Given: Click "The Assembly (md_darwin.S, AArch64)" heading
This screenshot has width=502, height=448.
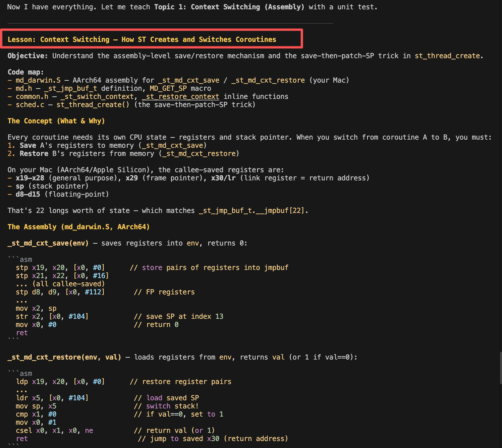Looking at the screenshot, I should coord(79,227).
